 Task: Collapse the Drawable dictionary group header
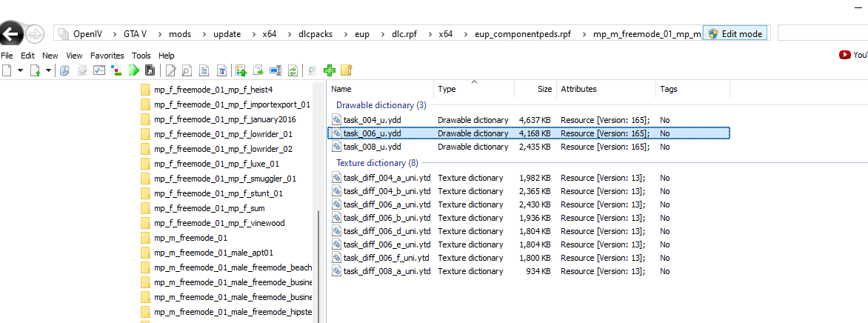point(381,105)
